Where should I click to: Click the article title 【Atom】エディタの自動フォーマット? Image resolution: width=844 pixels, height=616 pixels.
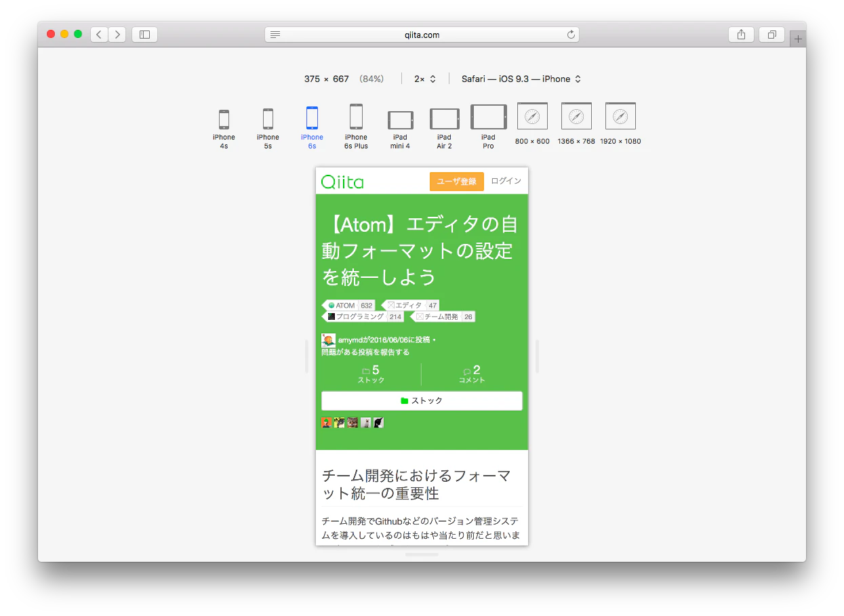coord(420,250)
